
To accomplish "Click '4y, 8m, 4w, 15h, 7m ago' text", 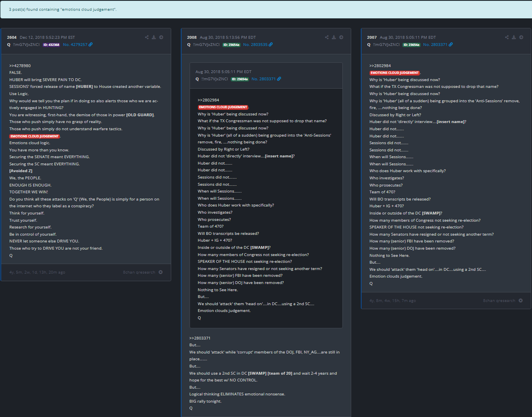I will 392,300.
